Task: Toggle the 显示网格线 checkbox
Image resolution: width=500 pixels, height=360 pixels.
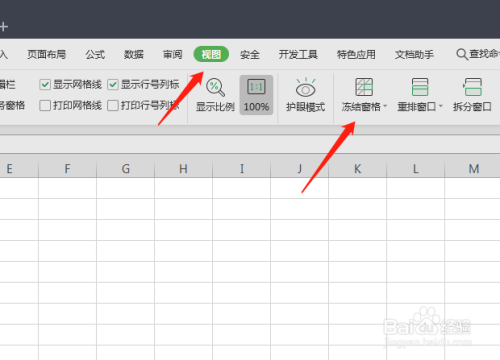Action: (45, 85)
